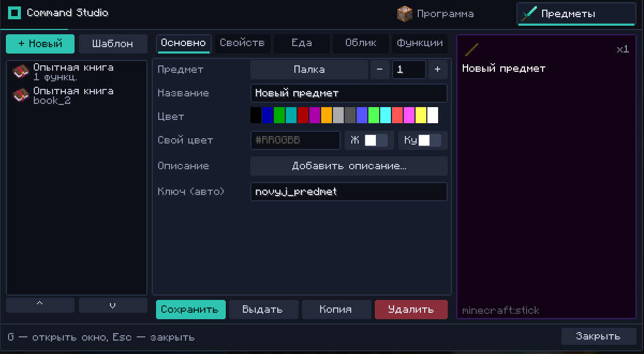
Task: Select the orange color swatch
Action: pyautogui.click(x=327, y=115)
